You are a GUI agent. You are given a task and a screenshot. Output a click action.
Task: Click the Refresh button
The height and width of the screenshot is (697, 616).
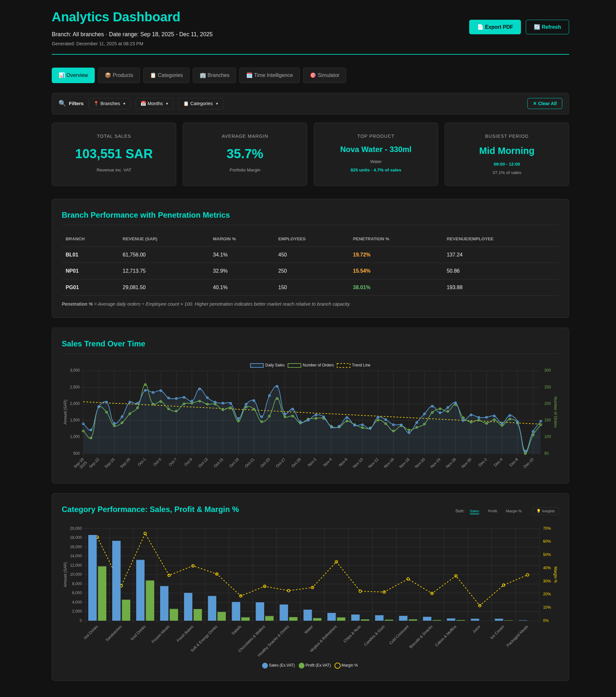(x=547, y=27)
